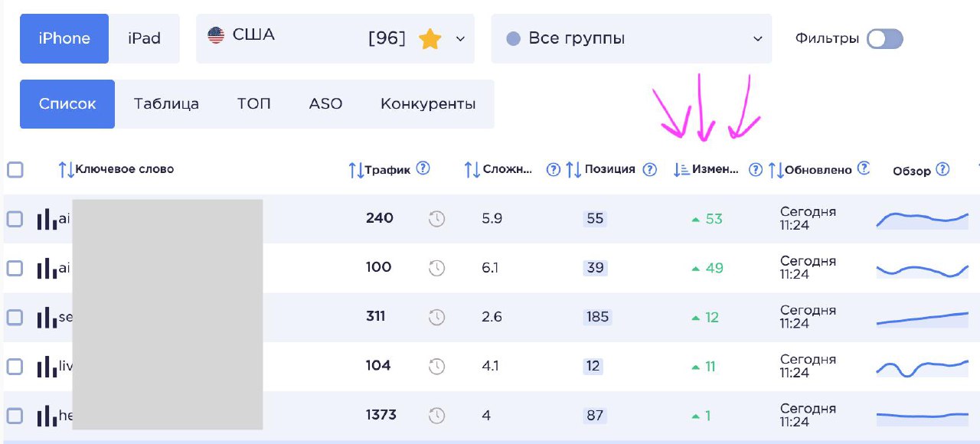Open the help tooltip next to Трафик header
The width and height of the screenshot is (980, 444).
click(x=422, y=168)
